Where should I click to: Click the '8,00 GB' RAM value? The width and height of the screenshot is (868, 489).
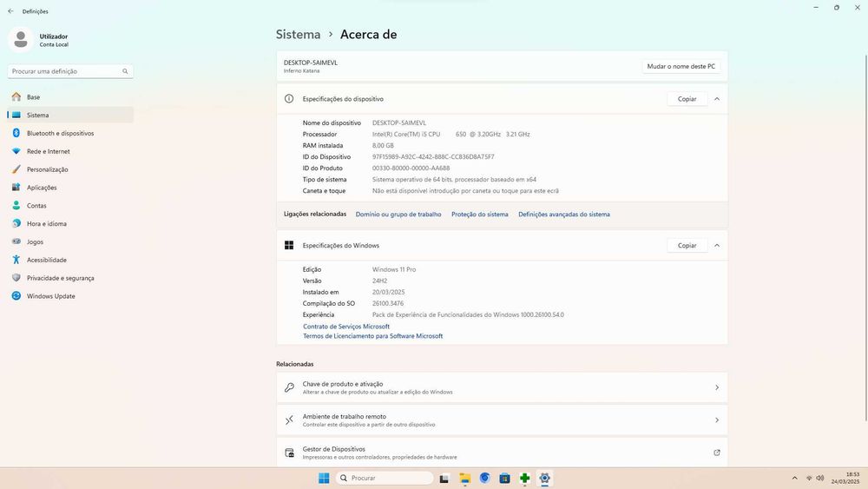pos(383,146)
